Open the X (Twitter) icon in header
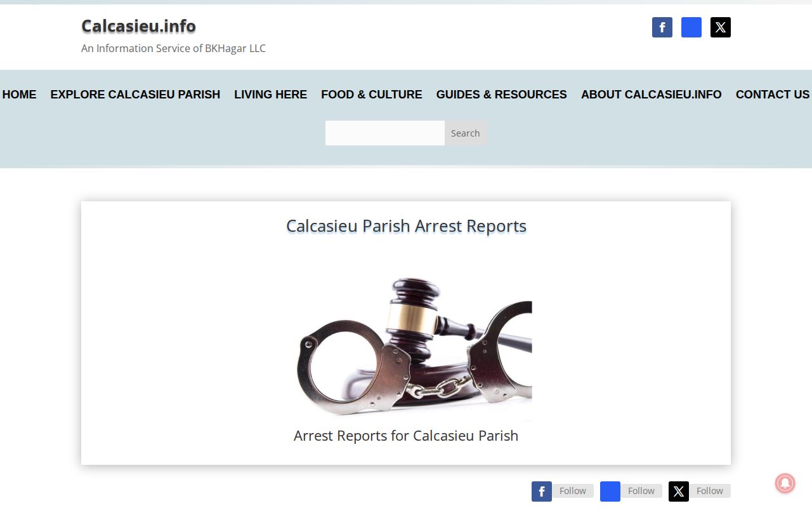Viewport: 812px width, 508px height. 721,27
